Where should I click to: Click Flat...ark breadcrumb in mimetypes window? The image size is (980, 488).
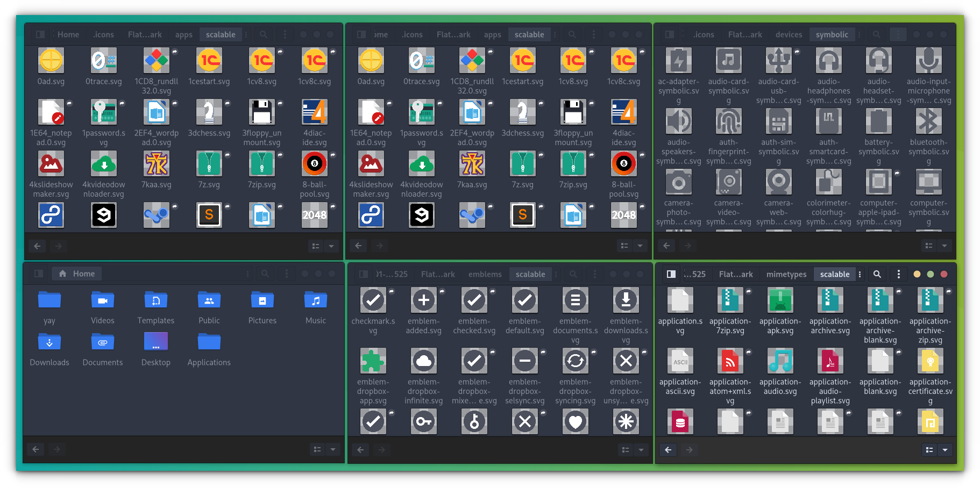click(x=736, y=274)
